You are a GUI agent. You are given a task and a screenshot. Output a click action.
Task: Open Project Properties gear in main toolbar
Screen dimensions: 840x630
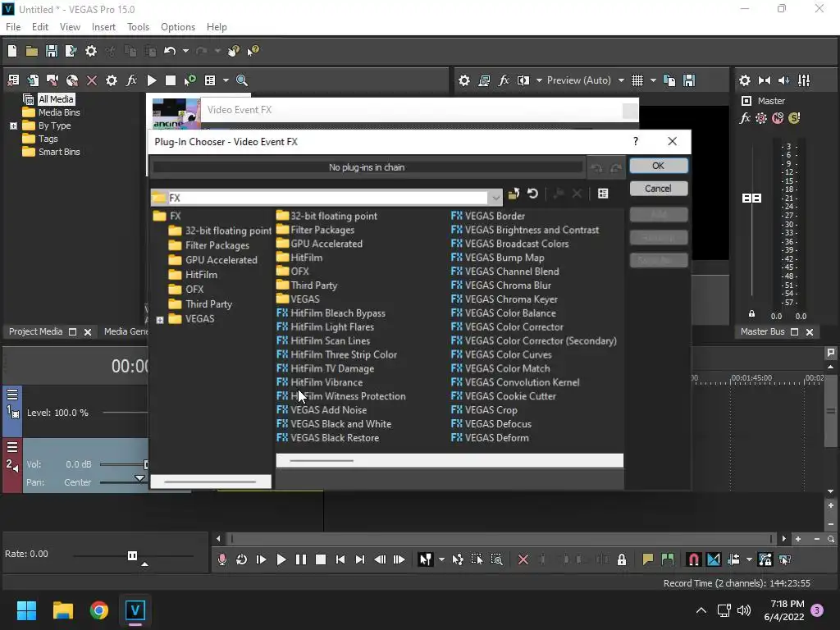91,51
